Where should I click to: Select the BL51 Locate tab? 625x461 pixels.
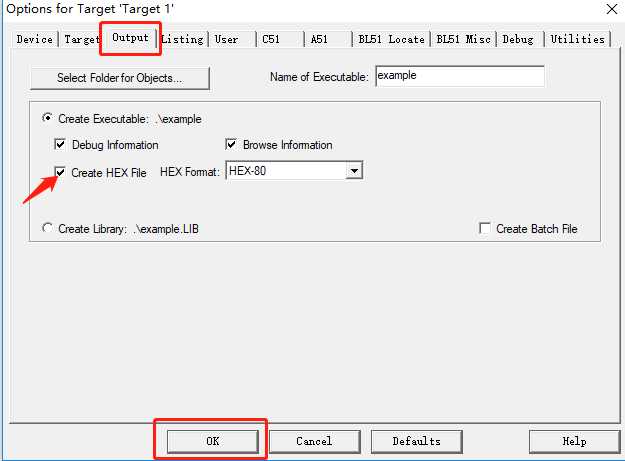[391, 39]
